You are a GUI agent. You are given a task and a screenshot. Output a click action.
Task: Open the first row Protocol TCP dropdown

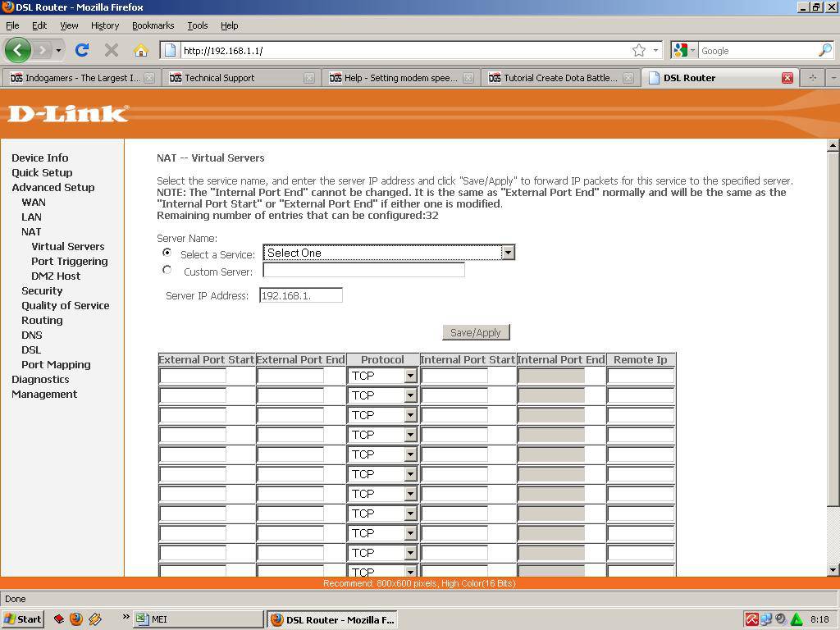click(x=382, y=376)
